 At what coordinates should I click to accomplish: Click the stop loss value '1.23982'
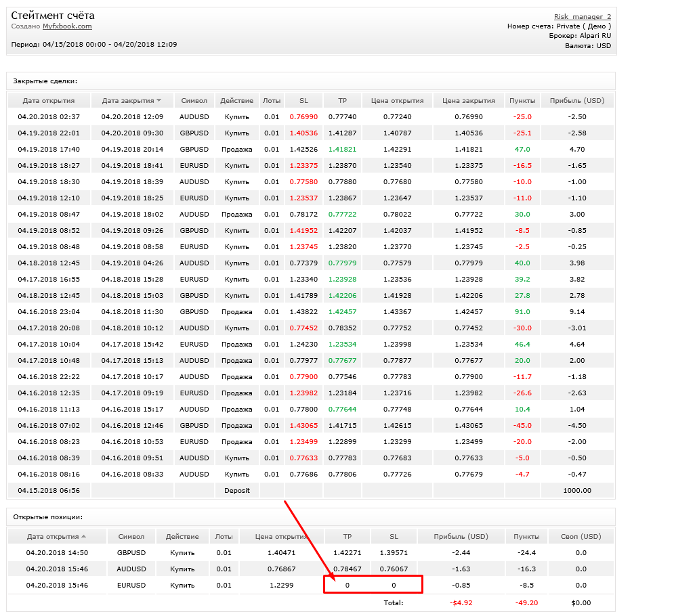pos(303,393)
